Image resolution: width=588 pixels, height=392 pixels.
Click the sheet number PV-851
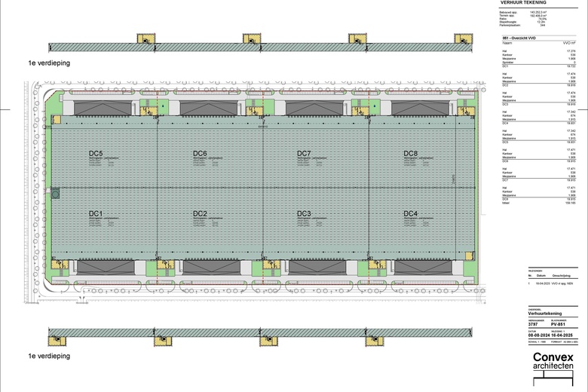[559, 324]
